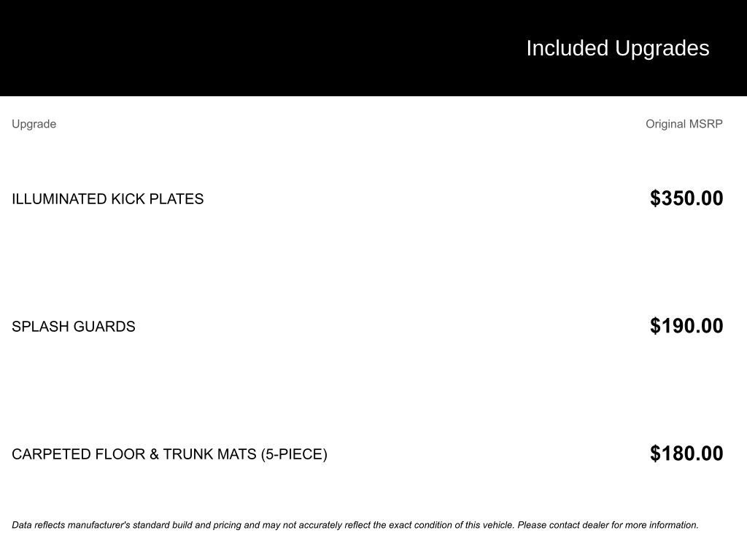The height and width of the screenshot is (560, 747).
Task: Click the word SPLASH
Action: click(x=42, y=327)
